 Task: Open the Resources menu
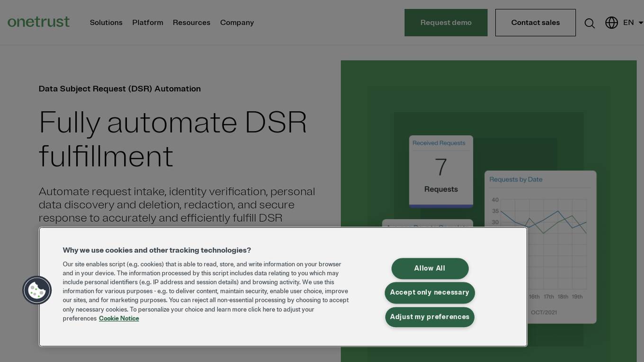coord(191,23)
